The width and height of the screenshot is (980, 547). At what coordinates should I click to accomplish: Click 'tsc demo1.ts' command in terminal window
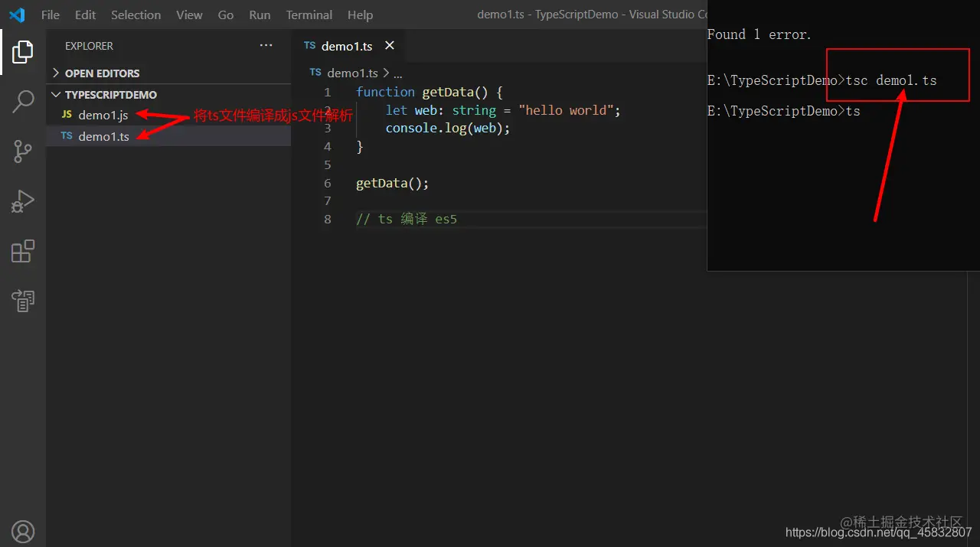point(891,80)
